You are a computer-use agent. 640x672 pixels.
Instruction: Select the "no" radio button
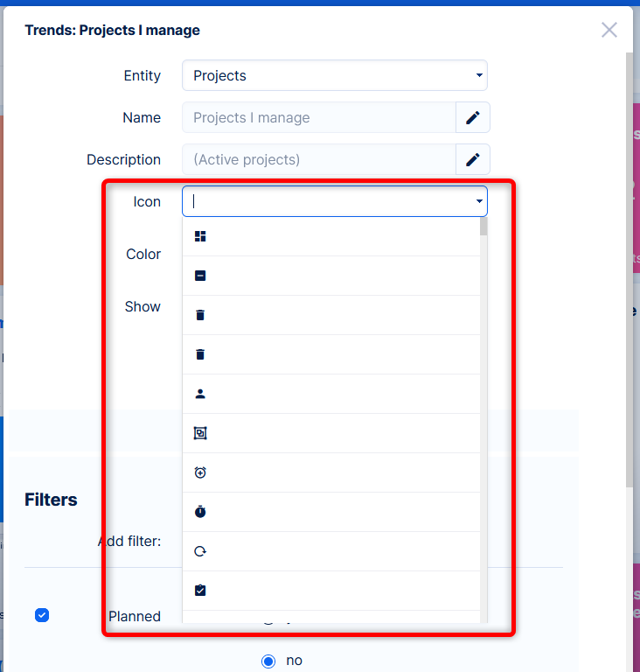(268, 661)
